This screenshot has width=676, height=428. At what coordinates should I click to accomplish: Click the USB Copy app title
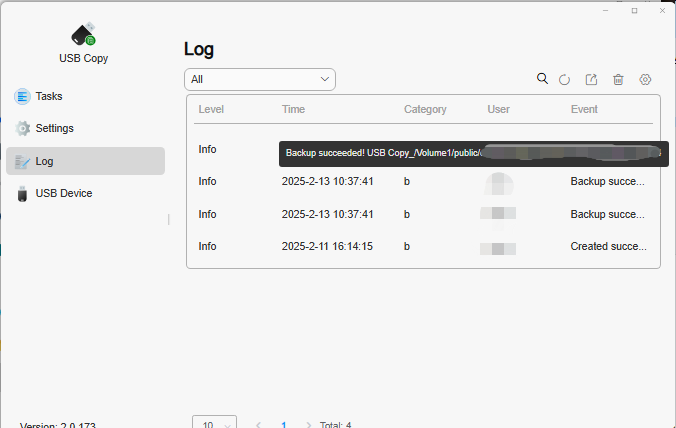click(x=84, y=58)
